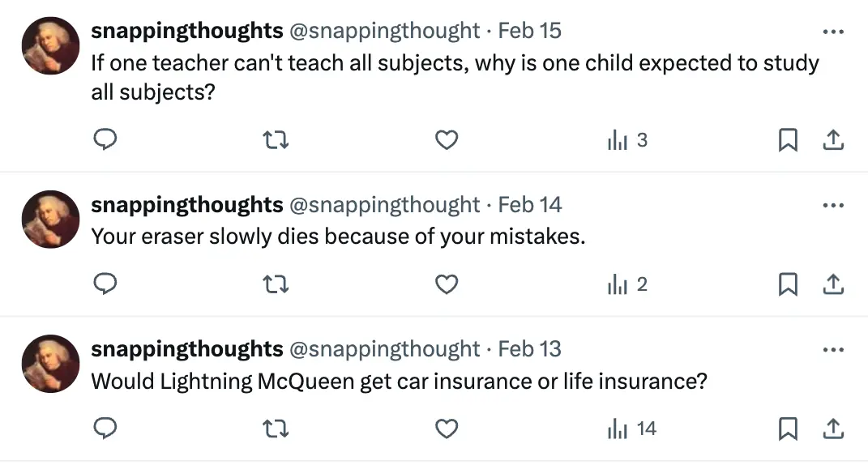868x465 pixels.
Task: Open snappingthoughts profile name on Feb 15 tweet
Action: click(187, 31)
